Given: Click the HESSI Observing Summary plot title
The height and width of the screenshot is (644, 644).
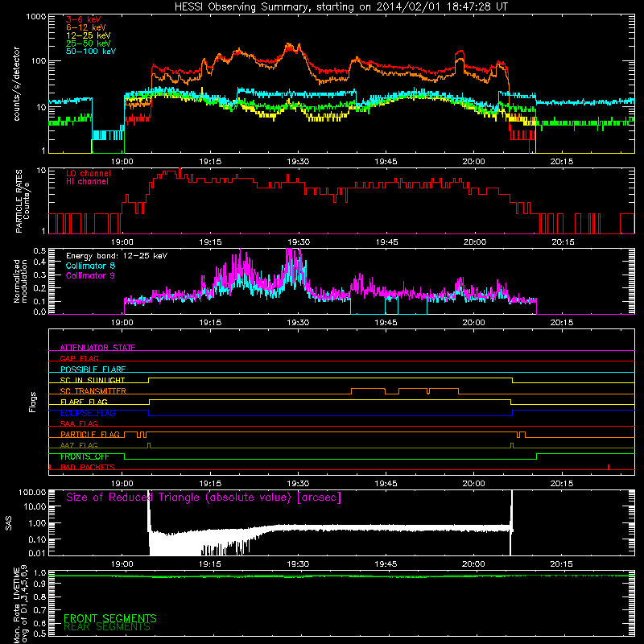Looking at the screenshot, I should point(341,7).
